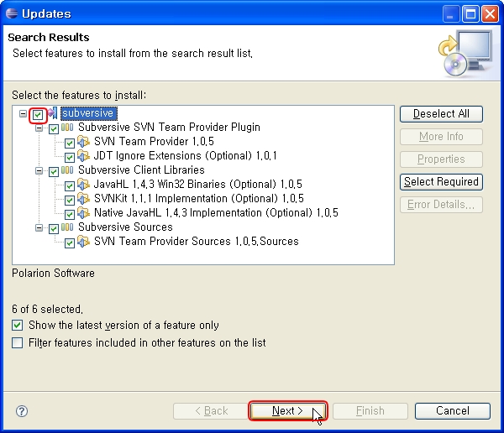
Task: Select the Subversive Client Libraries row
Action: [141, 170]
